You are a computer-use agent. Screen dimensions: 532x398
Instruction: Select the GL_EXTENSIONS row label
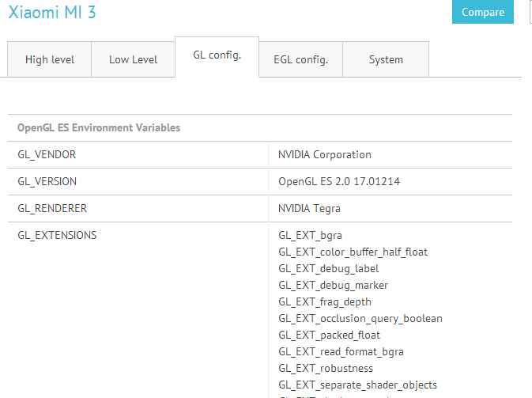click(x=57, y=235)
